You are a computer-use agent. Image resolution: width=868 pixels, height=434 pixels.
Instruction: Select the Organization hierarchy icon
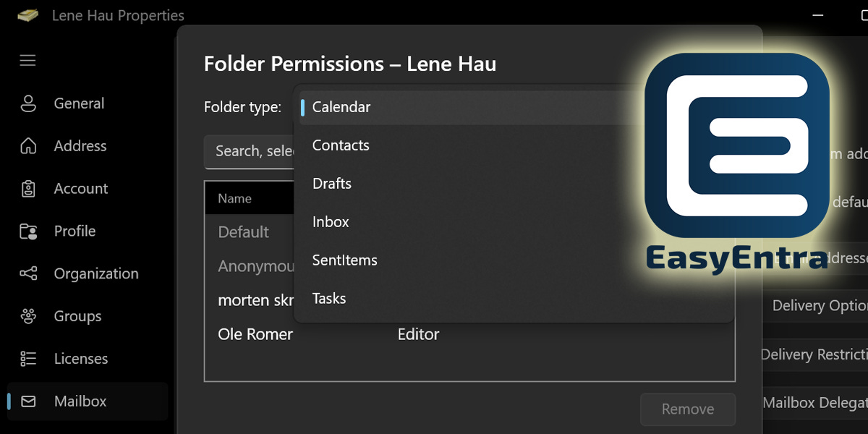[28, 273]
